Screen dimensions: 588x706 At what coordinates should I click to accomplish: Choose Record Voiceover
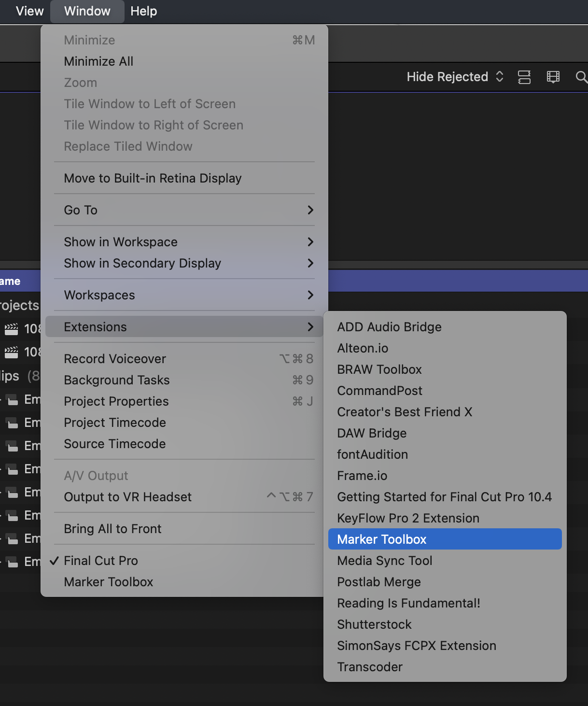(115, 359)
